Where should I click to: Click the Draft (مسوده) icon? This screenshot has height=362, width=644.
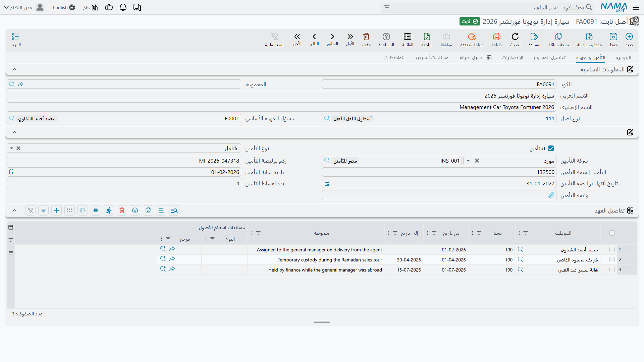534,37
